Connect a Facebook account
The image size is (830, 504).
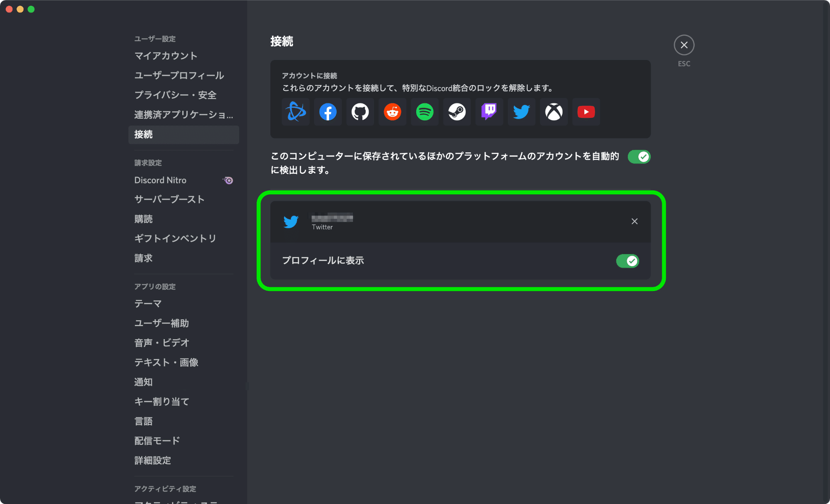pyautogui.click(x=328, y=112)
